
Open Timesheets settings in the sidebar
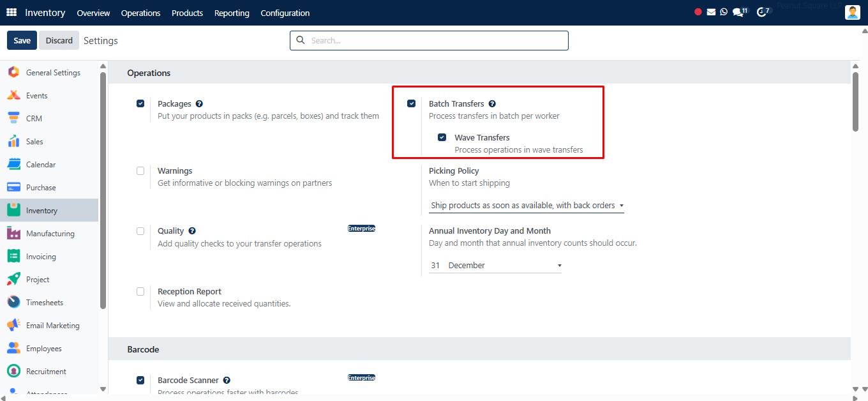(49, 303)
